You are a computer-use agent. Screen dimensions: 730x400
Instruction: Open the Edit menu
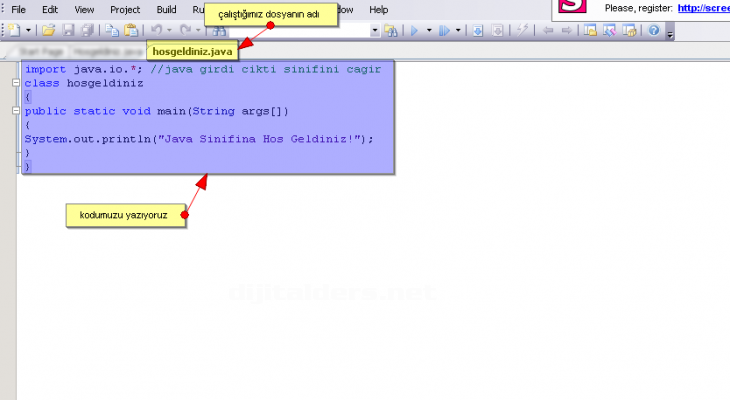coord(50,9)
